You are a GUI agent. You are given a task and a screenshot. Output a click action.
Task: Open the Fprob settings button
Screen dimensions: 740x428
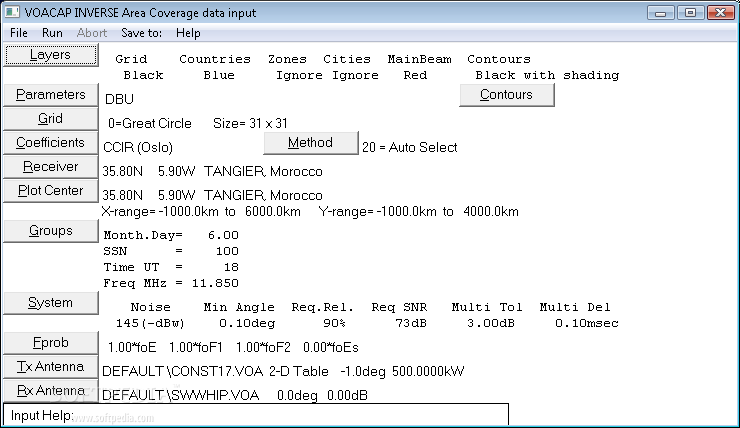50,343
